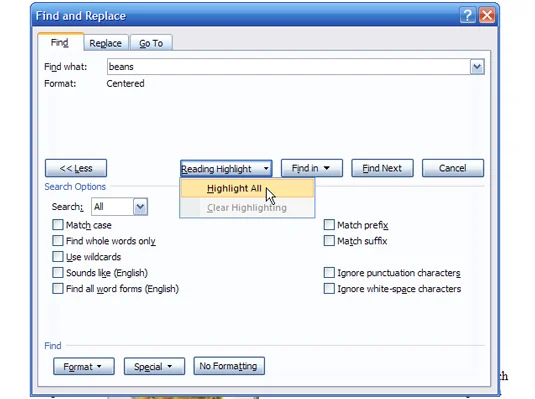
Task: Click the Find what label
Action: [x=66, y=67]
